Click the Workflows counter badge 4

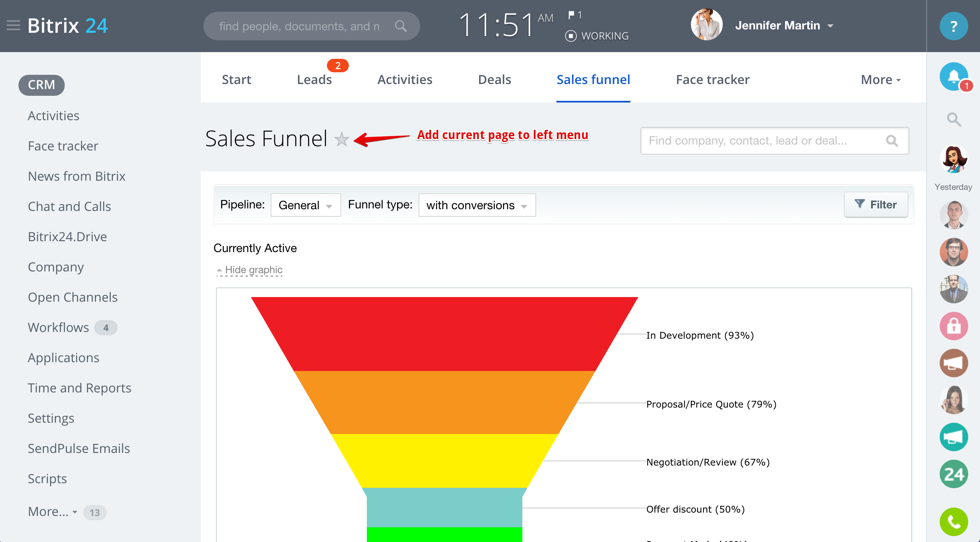106,328
